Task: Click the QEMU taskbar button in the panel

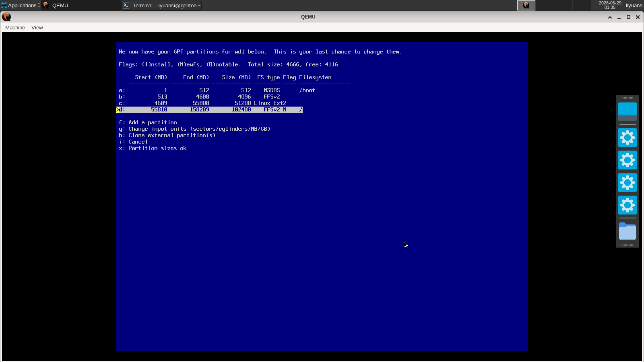Action: point(80,5)
